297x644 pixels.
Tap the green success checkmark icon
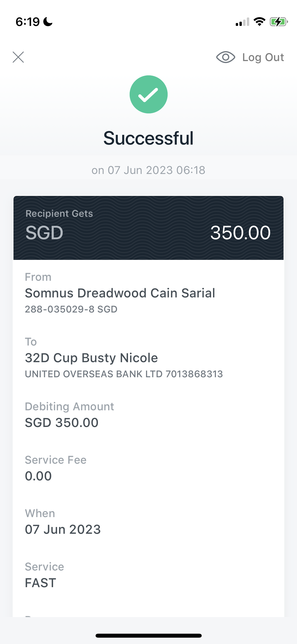tap(149, 94)
